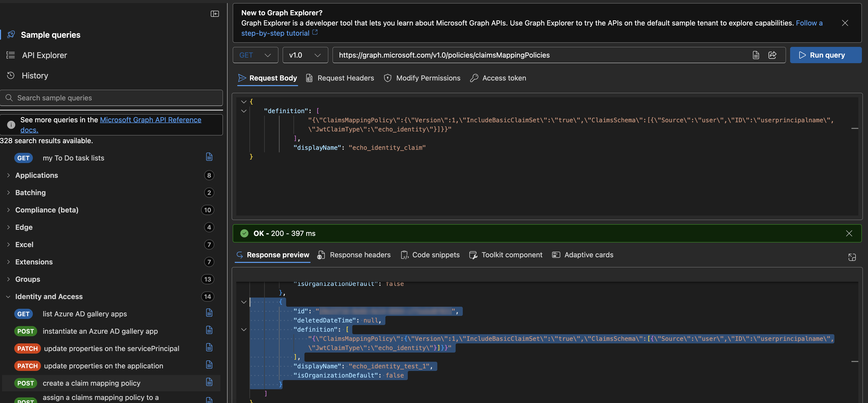Open History clock icon
The image size is (868, 403).
point(11,75)
